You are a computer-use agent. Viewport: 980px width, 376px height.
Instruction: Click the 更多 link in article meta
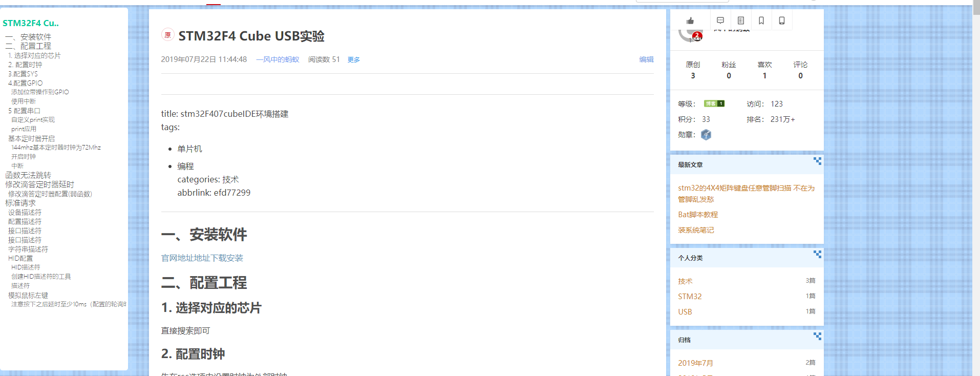click(x=354, y=60)
